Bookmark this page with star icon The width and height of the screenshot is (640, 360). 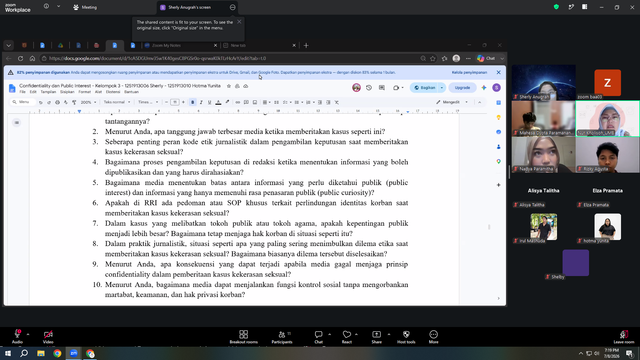[x=433, y=58]
